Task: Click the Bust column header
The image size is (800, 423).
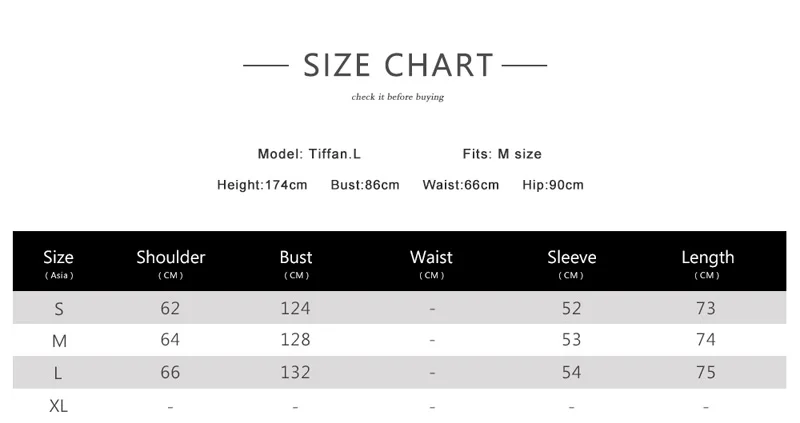Action: (296, 263)
